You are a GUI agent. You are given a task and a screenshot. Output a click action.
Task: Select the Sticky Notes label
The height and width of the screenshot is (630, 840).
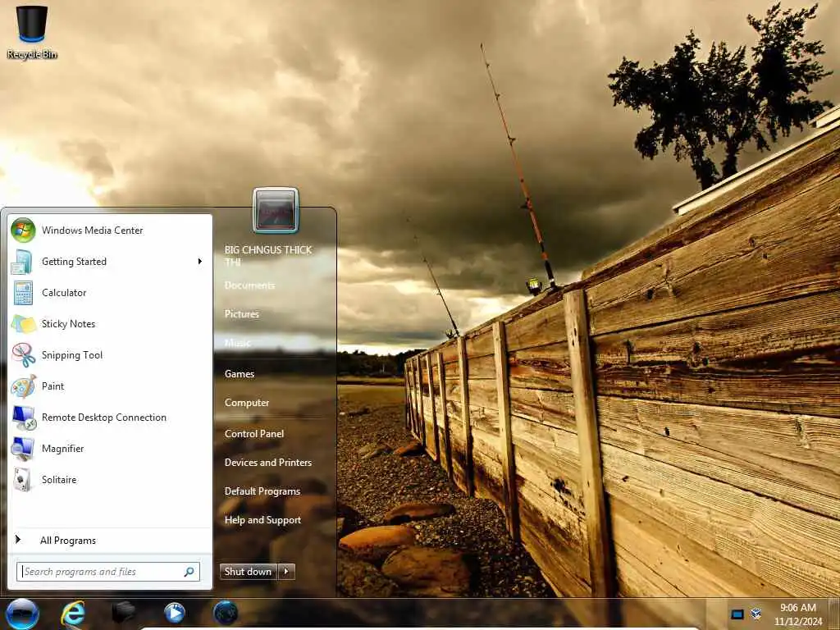(69, 324)
